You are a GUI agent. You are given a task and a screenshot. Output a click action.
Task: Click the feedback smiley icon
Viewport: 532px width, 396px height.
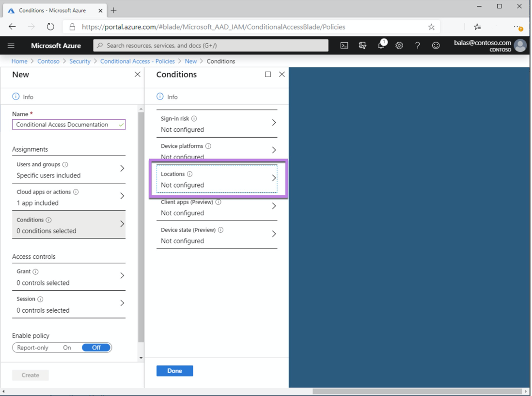click(436, 46)
